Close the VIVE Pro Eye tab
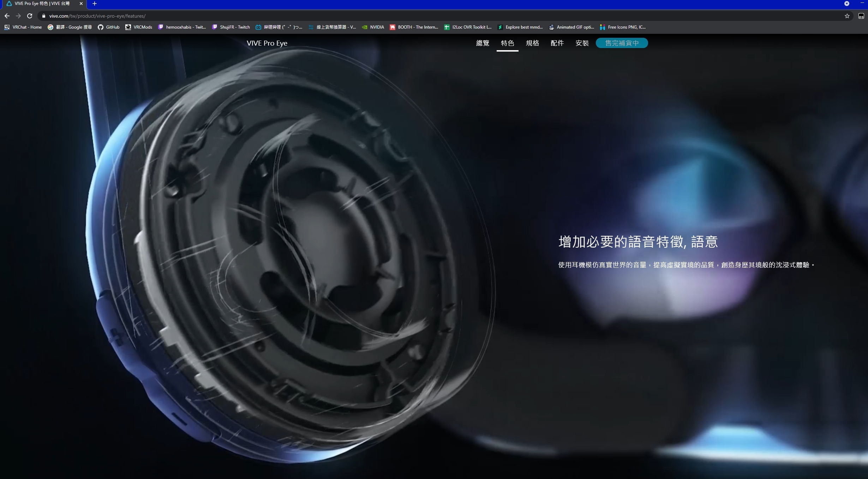This screenshot has width=868, height=479. (x=81, y=4)
